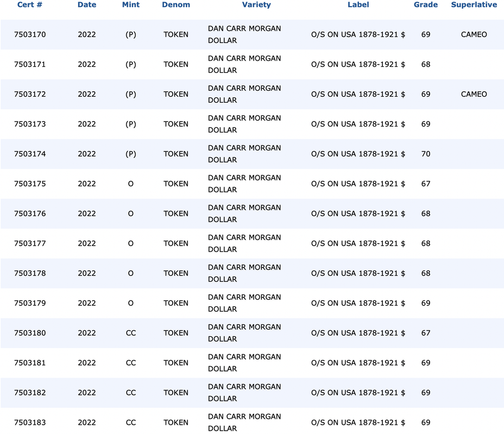Select cert number 7503173
504x434 pixels.
pos(30,124)
